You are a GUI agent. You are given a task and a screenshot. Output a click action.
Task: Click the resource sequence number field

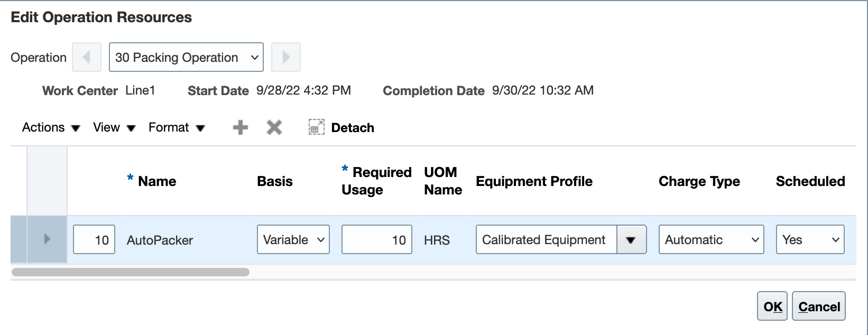click(x=94, y=240)
